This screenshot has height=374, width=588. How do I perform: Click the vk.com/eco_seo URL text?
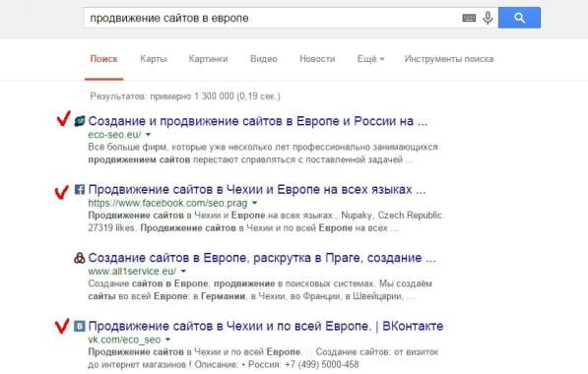tap(124, 340)
